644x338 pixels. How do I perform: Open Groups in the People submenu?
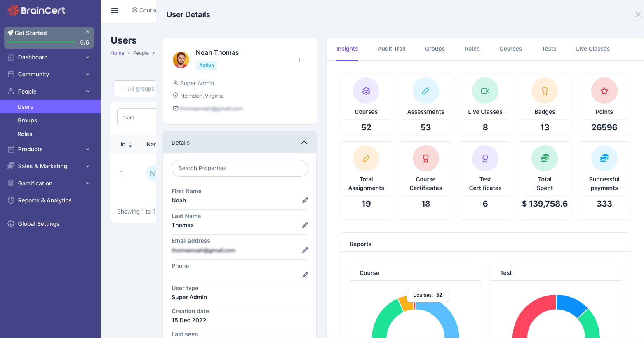pyautogui.click(x=27, y=120)
